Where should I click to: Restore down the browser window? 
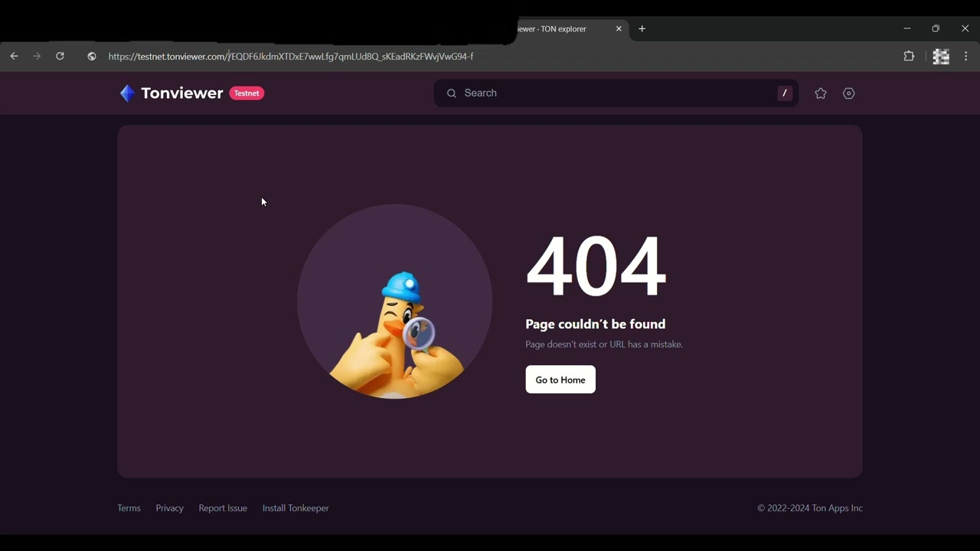pyautogui.click(x=936, y=29)
